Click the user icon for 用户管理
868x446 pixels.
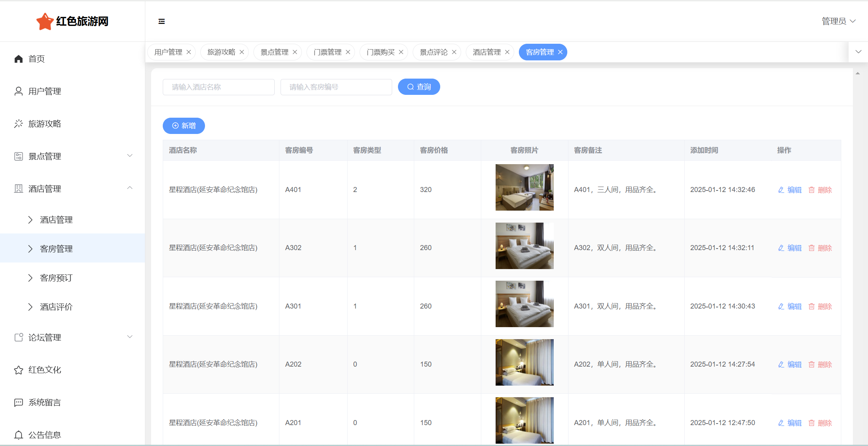tap(18, 91)
